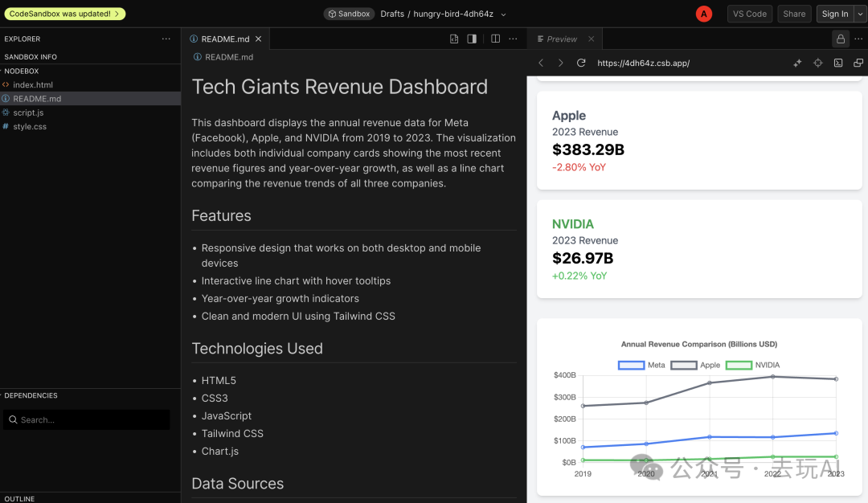Expand the Outline section
Viewport: 868px width, 503px height.
coord(20,498)
